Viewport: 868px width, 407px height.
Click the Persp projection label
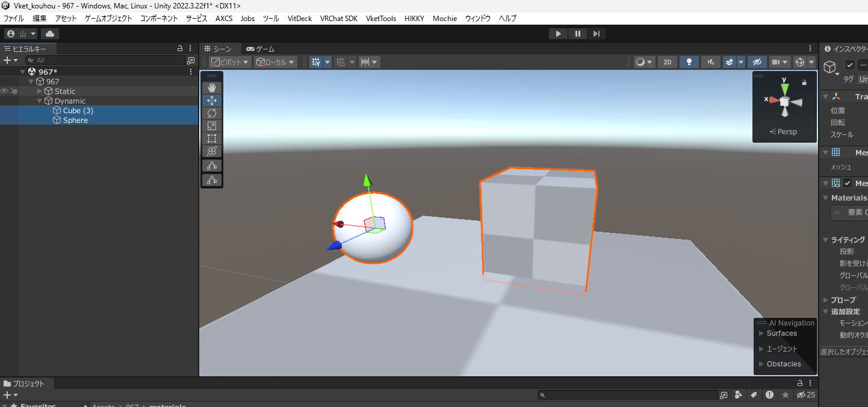click(783, 132)
